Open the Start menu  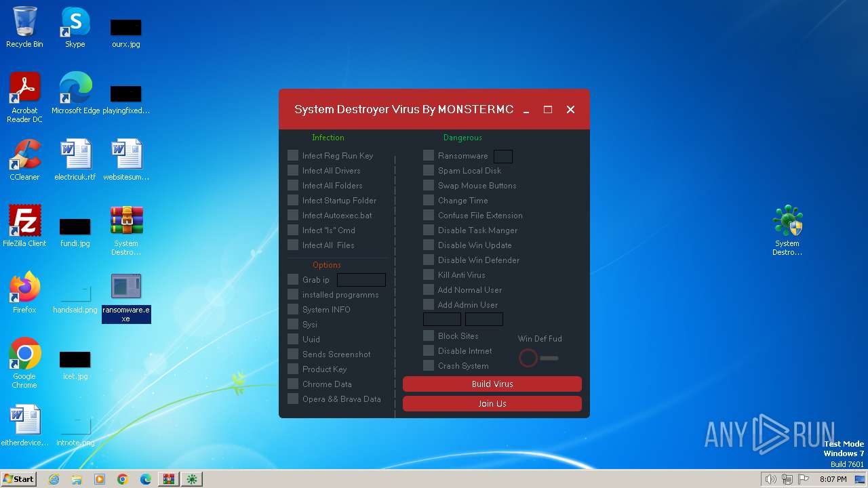click(x=19, y=479)
